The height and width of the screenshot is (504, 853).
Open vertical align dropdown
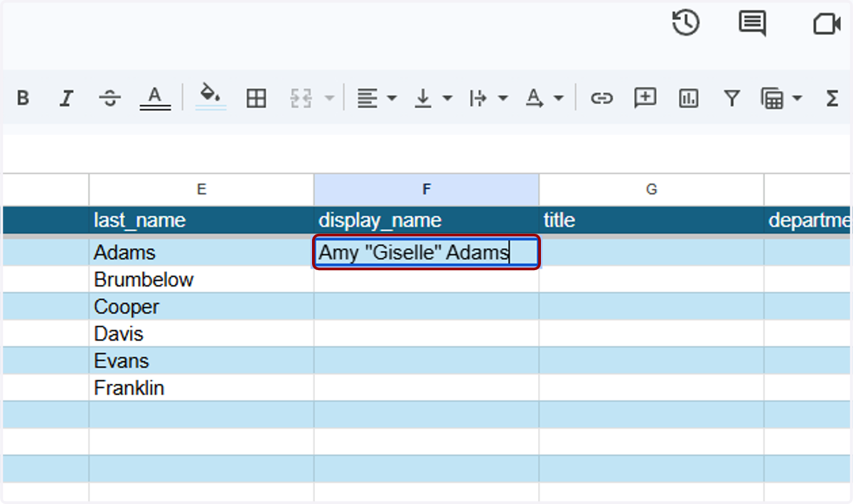click(433, 98)
